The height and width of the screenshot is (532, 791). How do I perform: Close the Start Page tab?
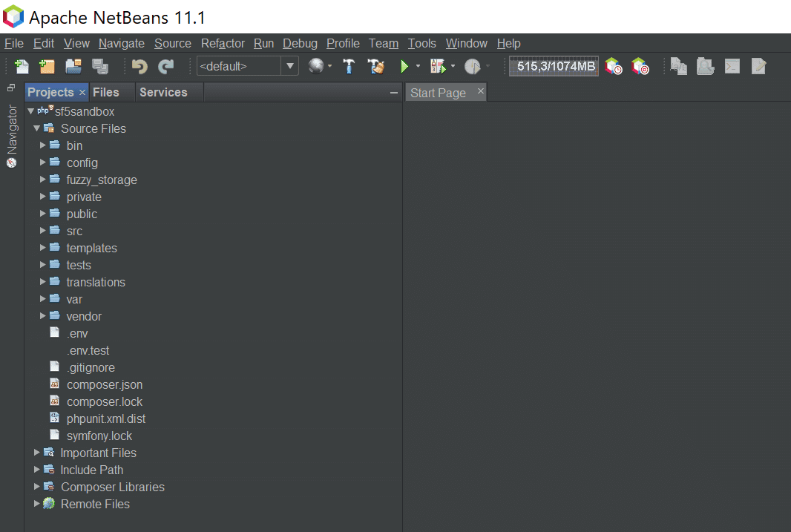[480, 91]
